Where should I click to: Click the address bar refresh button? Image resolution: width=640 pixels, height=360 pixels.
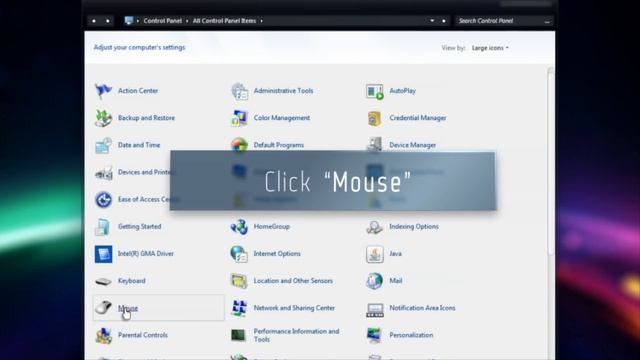tap(444, 21)
